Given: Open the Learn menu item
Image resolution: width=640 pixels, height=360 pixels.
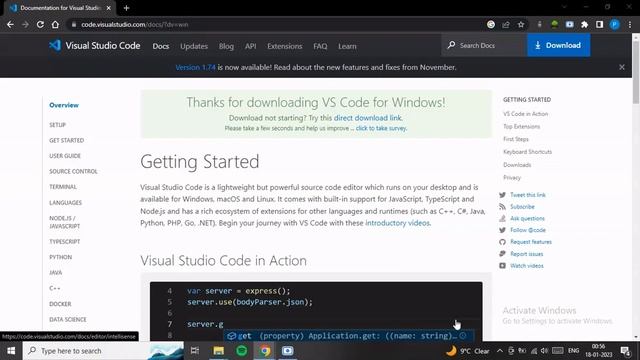Looking at the screenshot, I should (x=347, y=46).
